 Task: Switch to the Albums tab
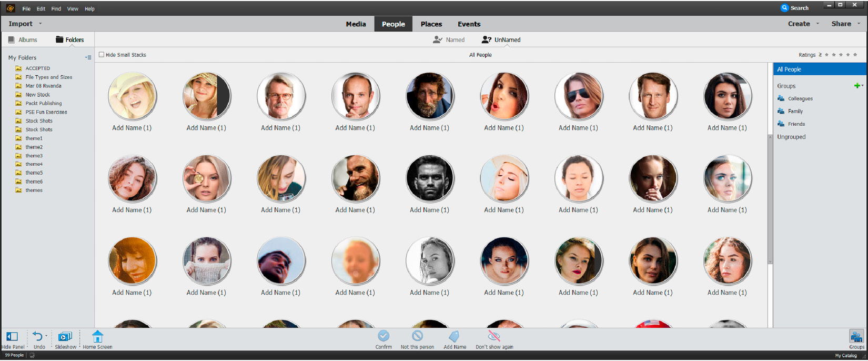click(x=23, y=40)
